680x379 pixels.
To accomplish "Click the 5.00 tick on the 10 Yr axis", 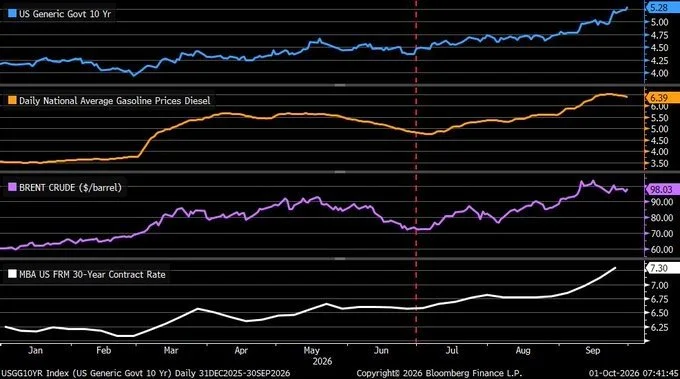I will [659, 22].
